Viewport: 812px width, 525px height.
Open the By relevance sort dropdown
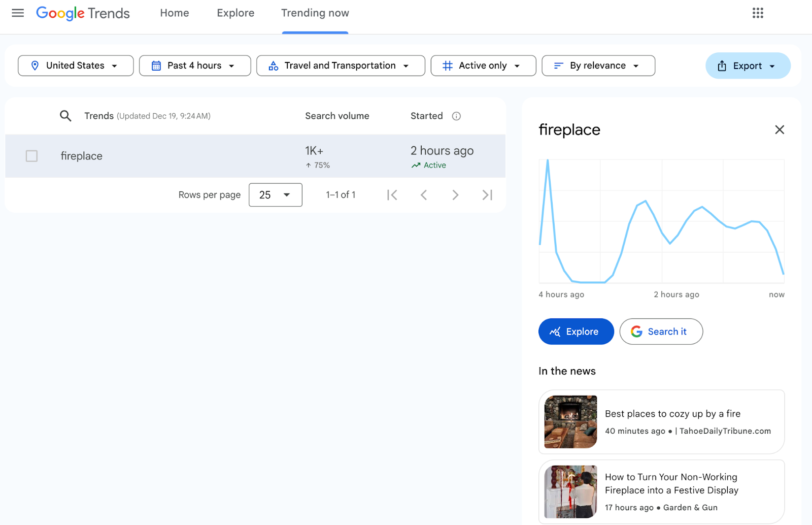click(598, 65)
